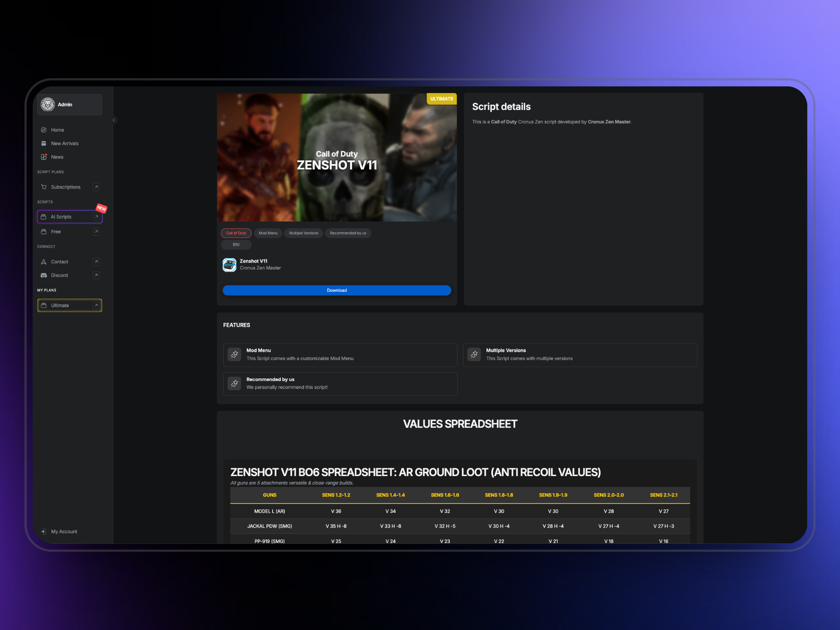840x630 pixels.
Task: Click the V 36 cell for MODEL L
Action: (336, 511)
